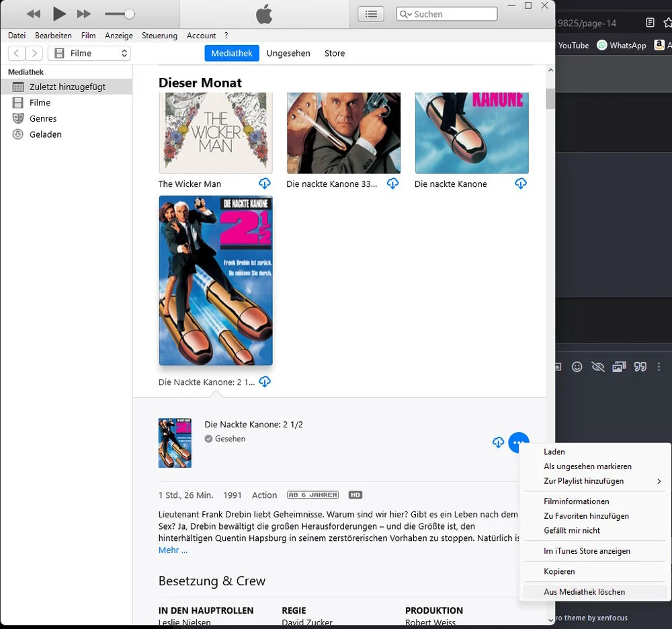The image size is (672, 629).
Task: Click the emoji smiley icon in browser editor
Action: [577, 367]
